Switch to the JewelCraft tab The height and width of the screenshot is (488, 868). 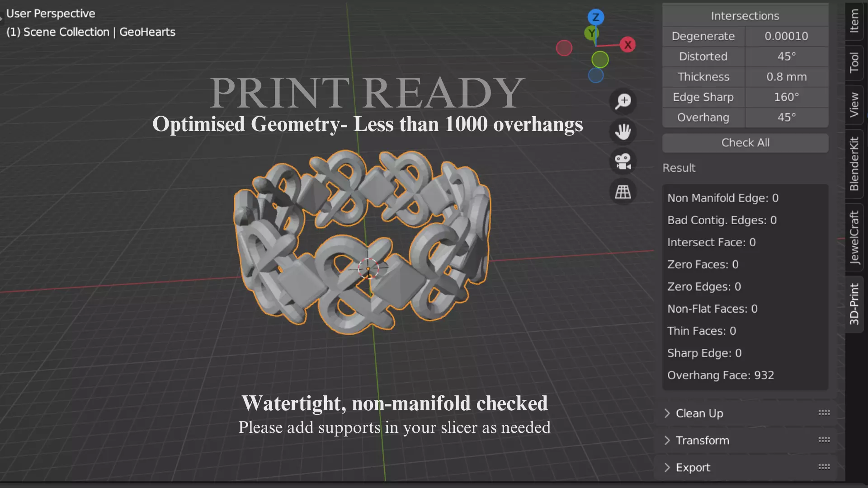tap(854, 237)
